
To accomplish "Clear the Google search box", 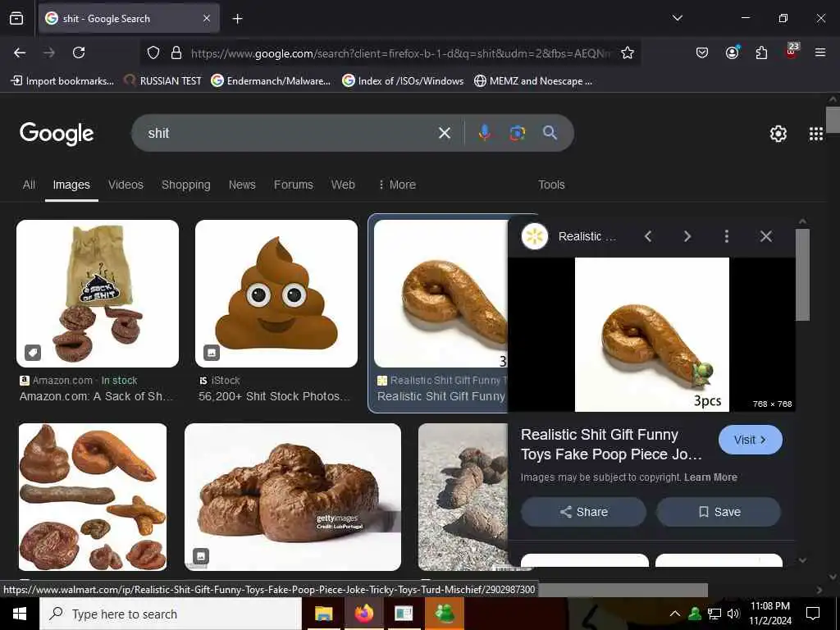I will 444,133.
